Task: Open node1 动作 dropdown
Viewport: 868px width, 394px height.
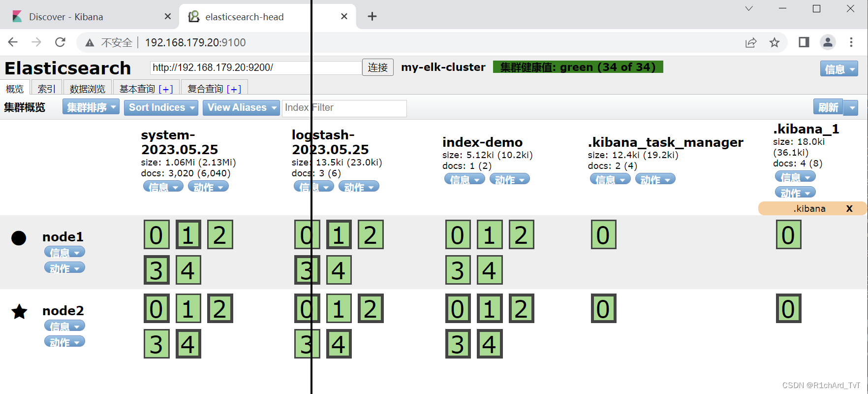Action: click(x=64, y=267)
